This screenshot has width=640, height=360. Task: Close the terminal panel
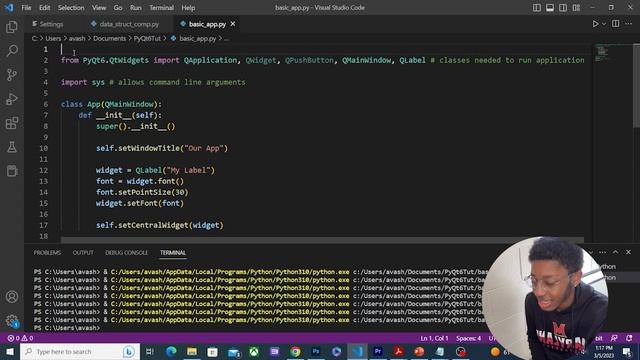[x=628, y=252]
